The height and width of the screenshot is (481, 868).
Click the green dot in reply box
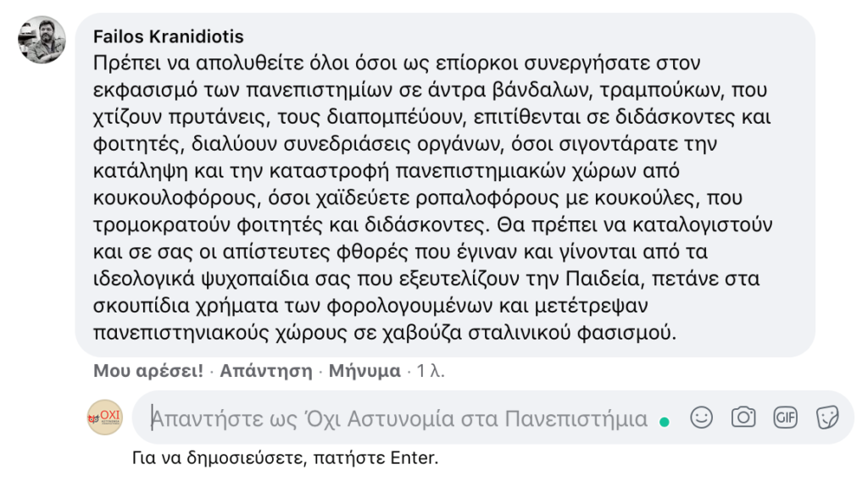click(x=665, y=421)
